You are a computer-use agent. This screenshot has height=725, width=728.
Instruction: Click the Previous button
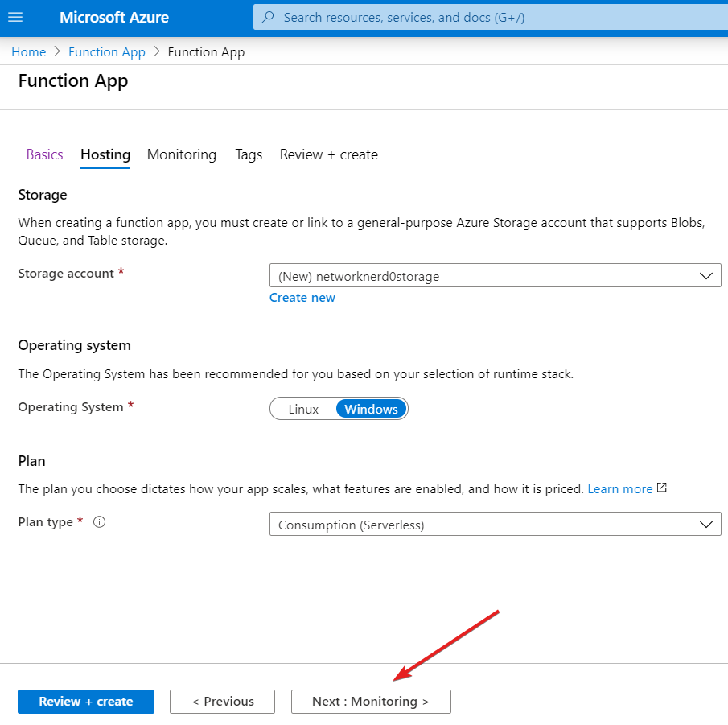pyautogui.click(x=222, y=702)
